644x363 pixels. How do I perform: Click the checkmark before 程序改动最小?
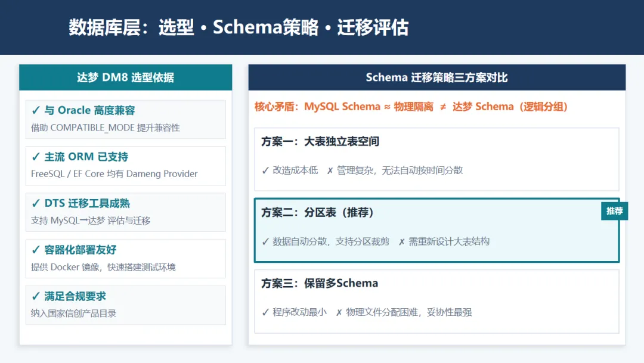(x=265, y=312)
